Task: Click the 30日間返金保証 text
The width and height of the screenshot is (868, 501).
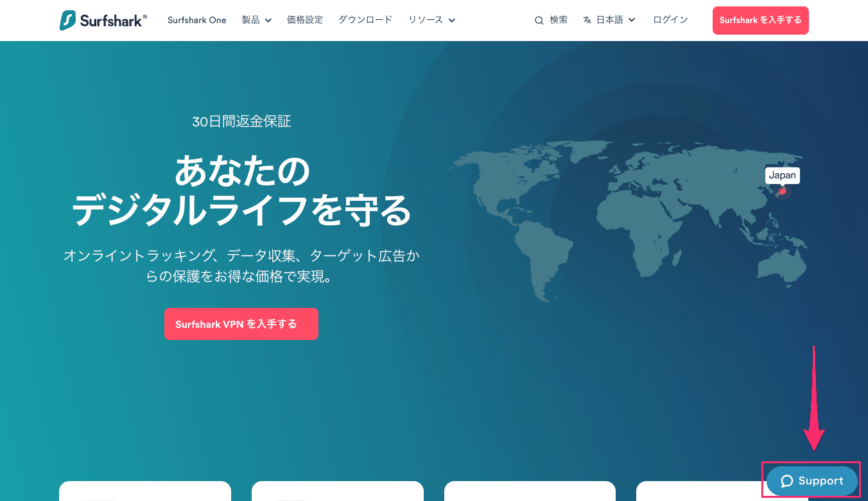Action: click(x=241, y=121)
